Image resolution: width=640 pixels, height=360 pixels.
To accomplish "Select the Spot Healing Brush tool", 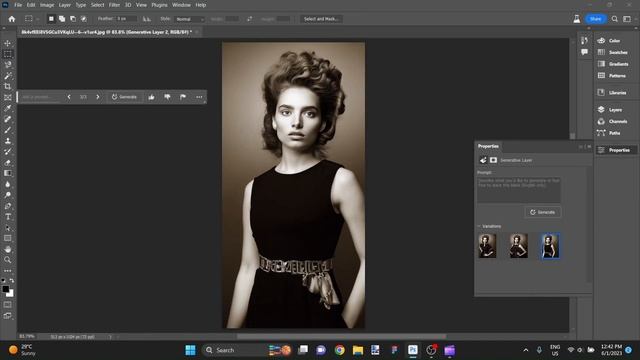I will 8,119.
